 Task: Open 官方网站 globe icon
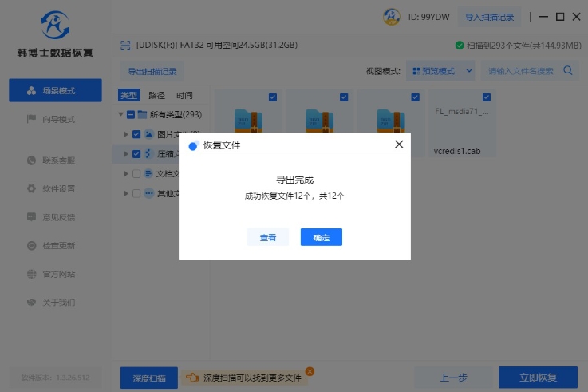coord(31,274)
